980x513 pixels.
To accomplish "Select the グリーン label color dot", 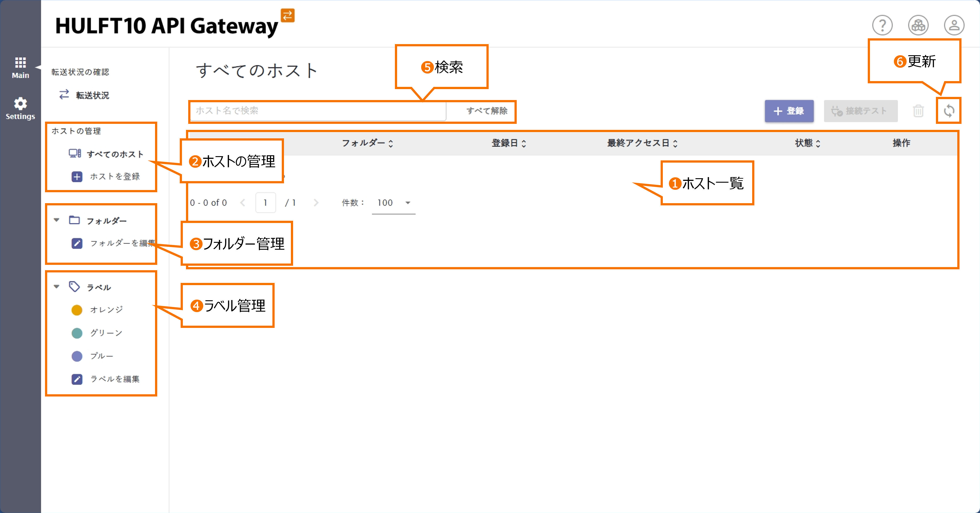I will point(76,333).
